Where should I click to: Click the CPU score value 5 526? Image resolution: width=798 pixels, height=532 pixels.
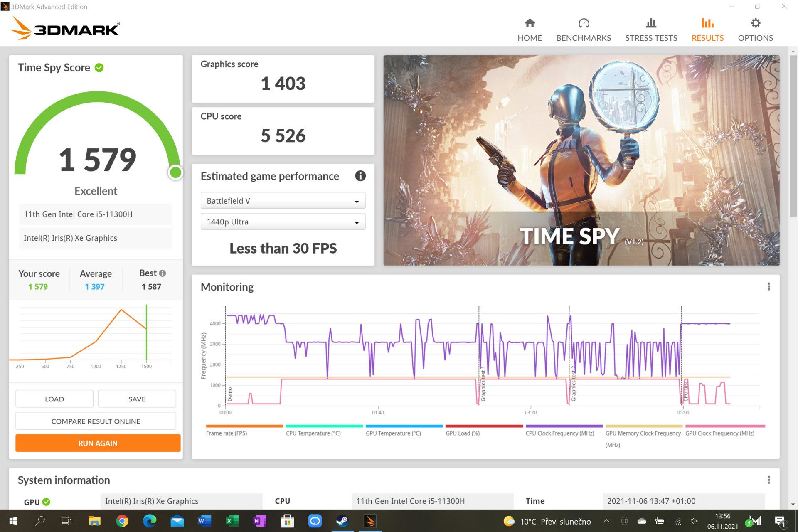click(283, 136)
